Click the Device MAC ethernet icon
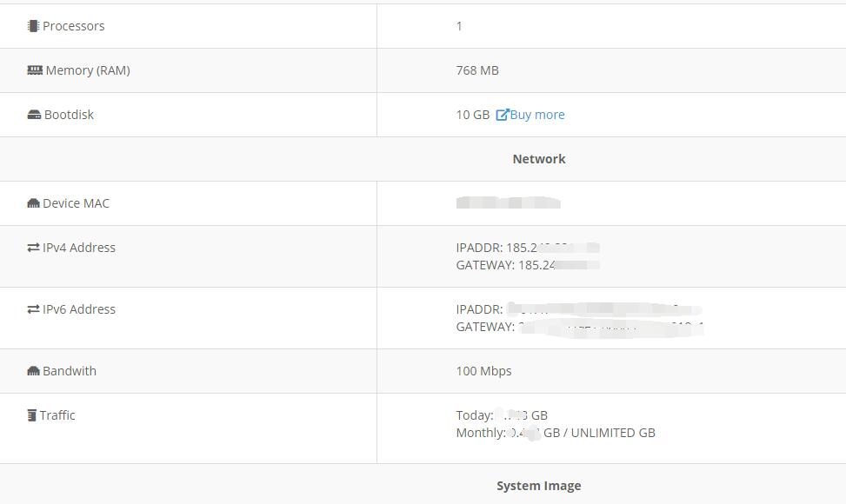Image resolution: width=846 pixels, height=504 pixels. tap(33, 203)
